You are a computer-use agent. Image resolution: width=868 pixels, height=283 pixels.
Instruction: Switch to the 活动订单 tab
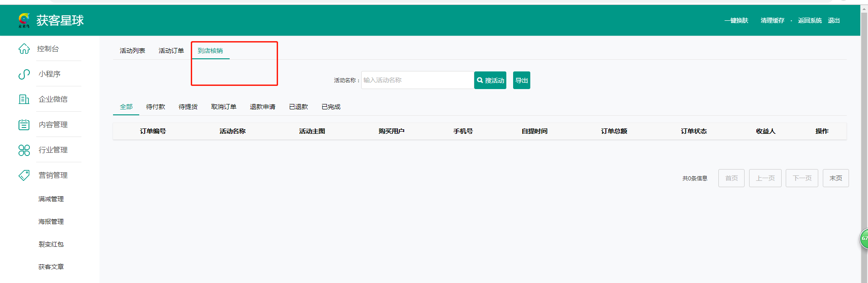171,51
